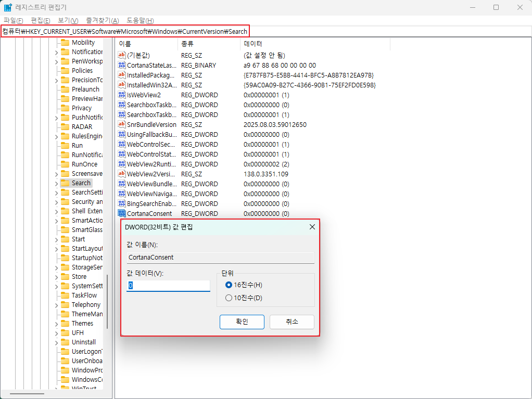Click the 값 데이터 input field

[168, 286]
